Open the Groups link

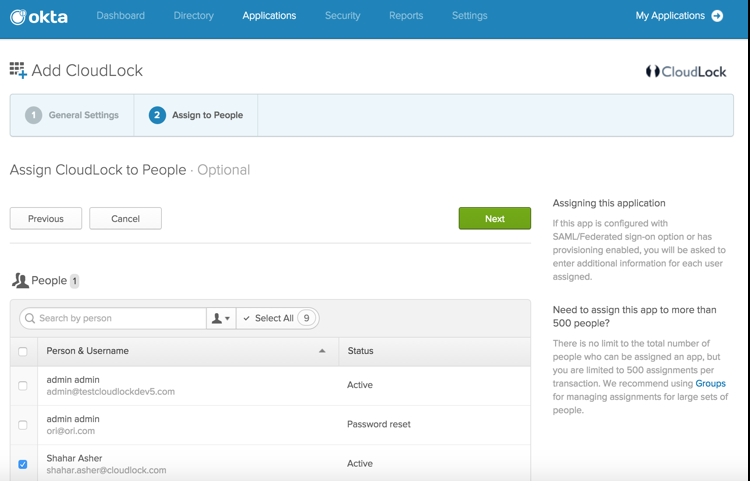tap(710, 383)
